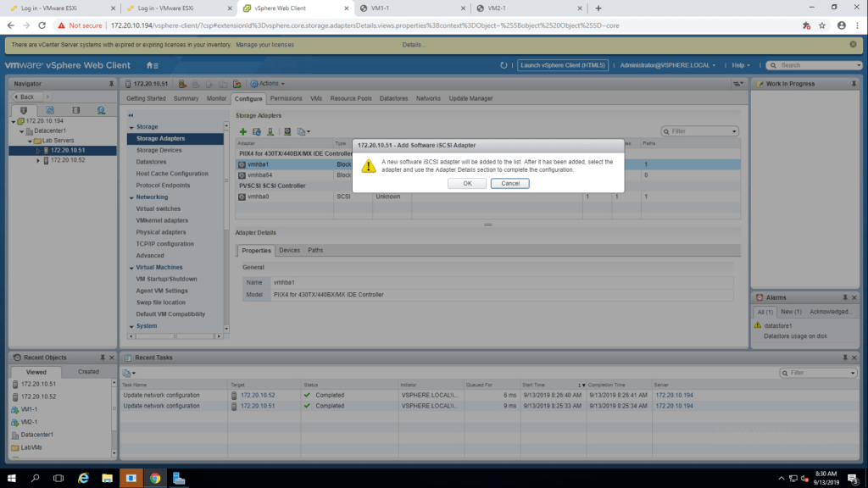Screen dimensions: 868x488
Task: Expand the 172.20.10.52 host node
Action: click(38, 160)
